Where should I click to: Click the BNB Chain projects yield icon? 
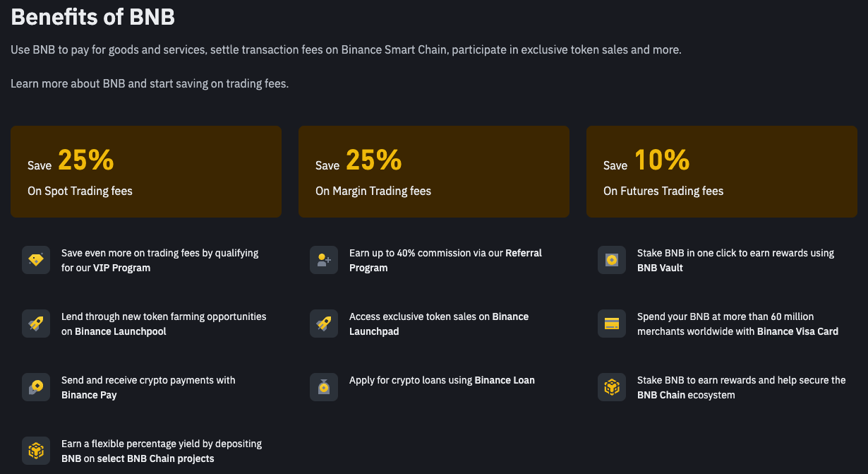pos(36,451)
